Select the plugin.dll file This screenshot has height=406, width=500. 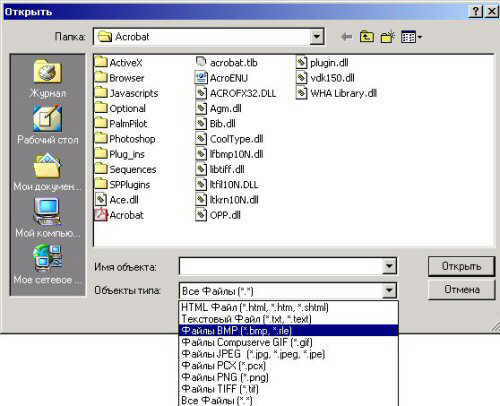pos(322,62)
